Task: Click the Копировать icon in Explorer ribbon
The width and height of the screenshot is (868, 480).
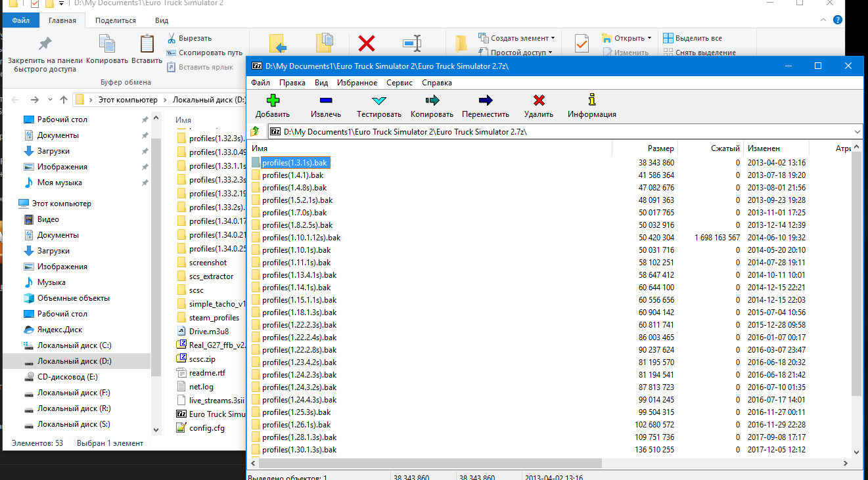Action: tap(106, 43)
